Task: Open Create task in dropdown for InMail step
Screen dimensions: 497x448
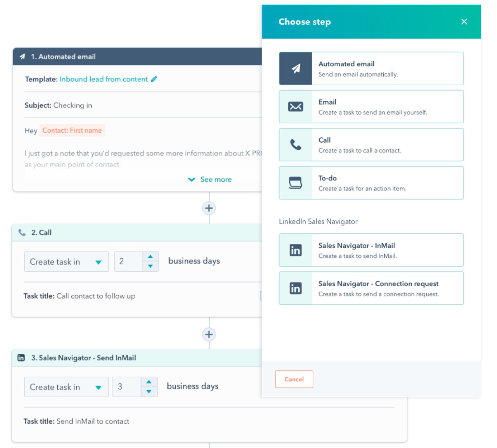Action: 66,387
